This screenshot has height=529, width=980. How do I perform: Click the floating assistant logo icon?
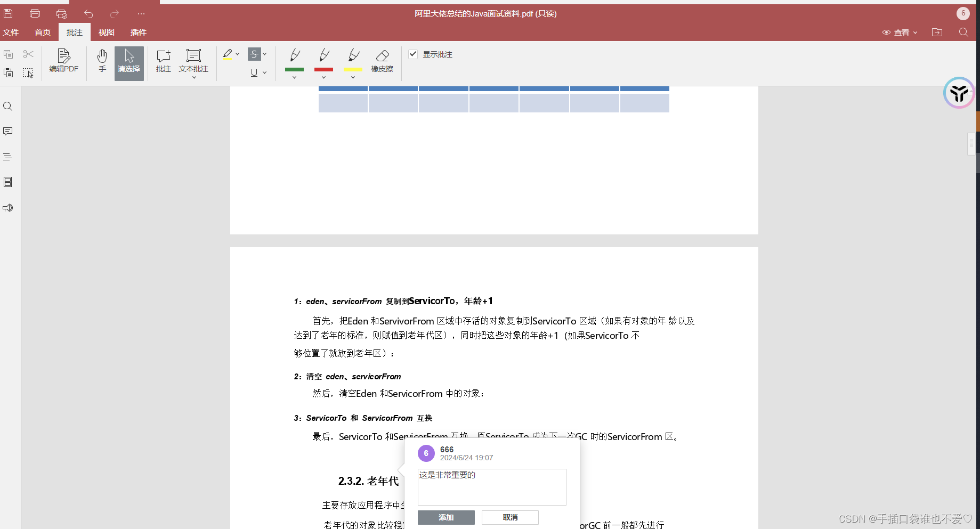click(959, 93)
